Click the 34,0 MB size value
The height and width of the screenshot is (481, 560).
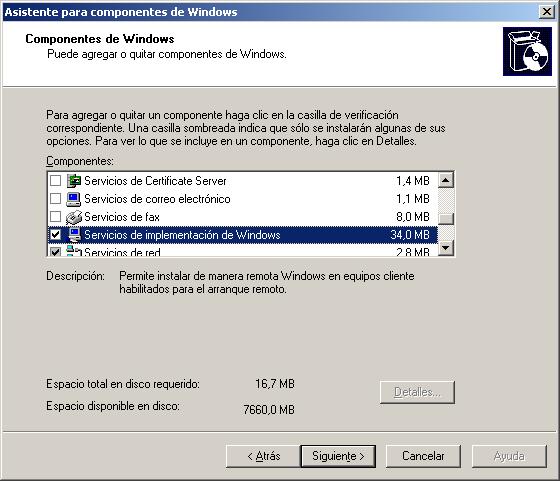point(410,235)
